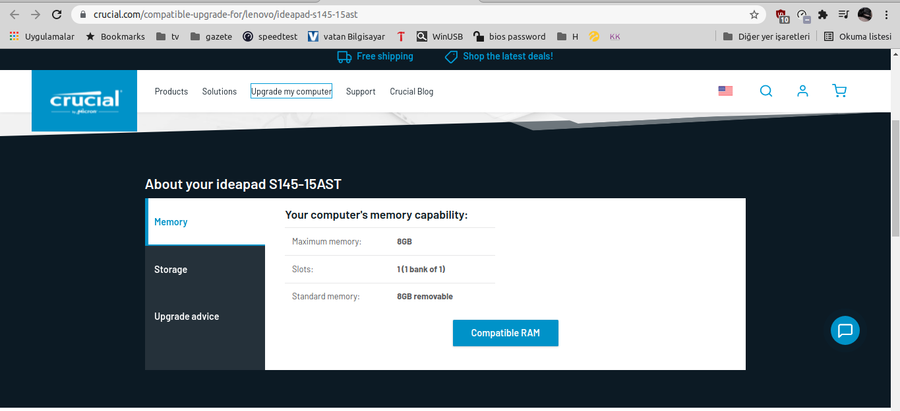Open the site search magnifier
The width and height of the screenshot is (900, 411).
point(766,91)
